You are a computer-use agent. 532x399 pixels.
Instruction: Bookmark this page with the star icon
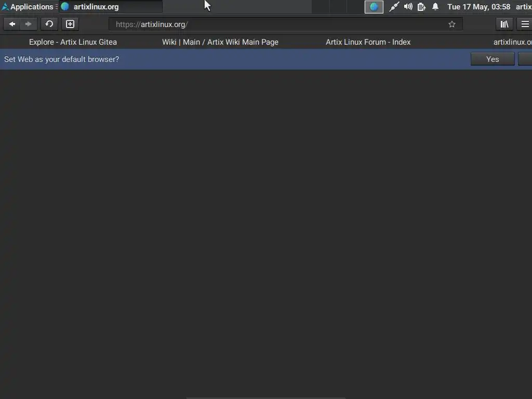click(451, 24)
